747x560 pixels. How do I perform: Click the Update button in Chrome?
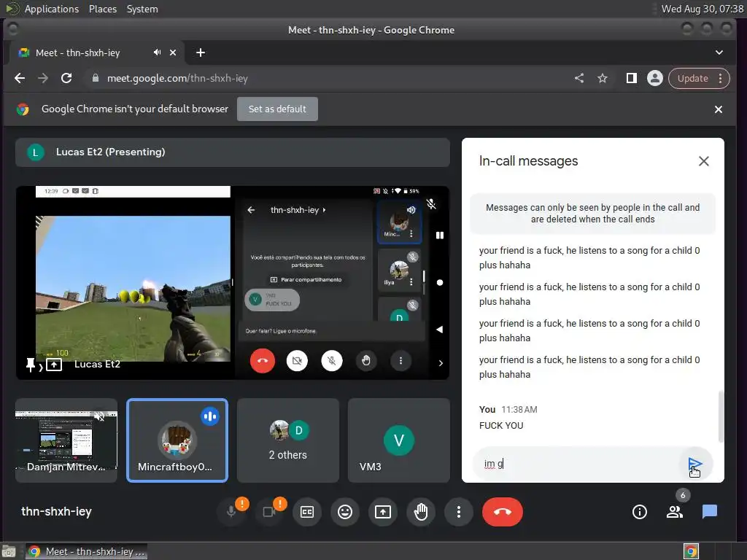[x=693, y=79]
